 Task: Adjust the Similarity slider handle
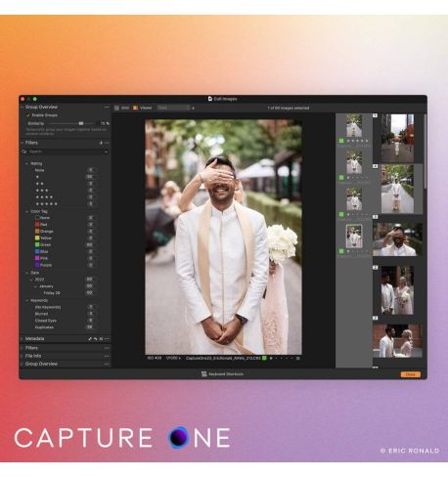coord(81,123)
